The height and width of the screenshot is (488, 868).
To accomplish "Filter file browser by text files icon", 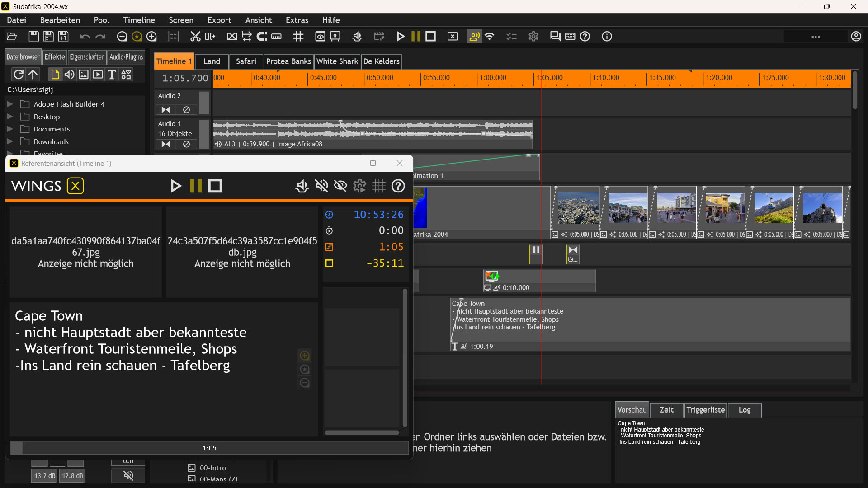I will coord(112,75).
